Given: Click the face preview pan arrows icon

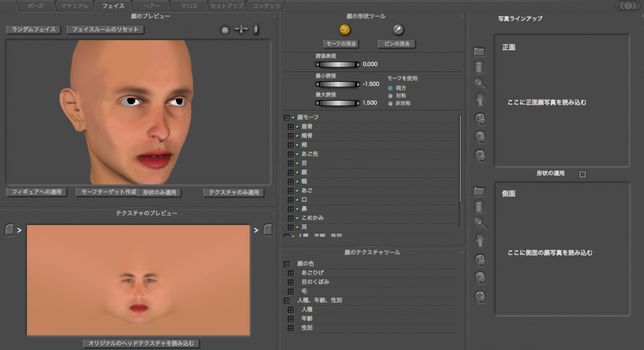Looking at the screenshot, I should 241,29.
